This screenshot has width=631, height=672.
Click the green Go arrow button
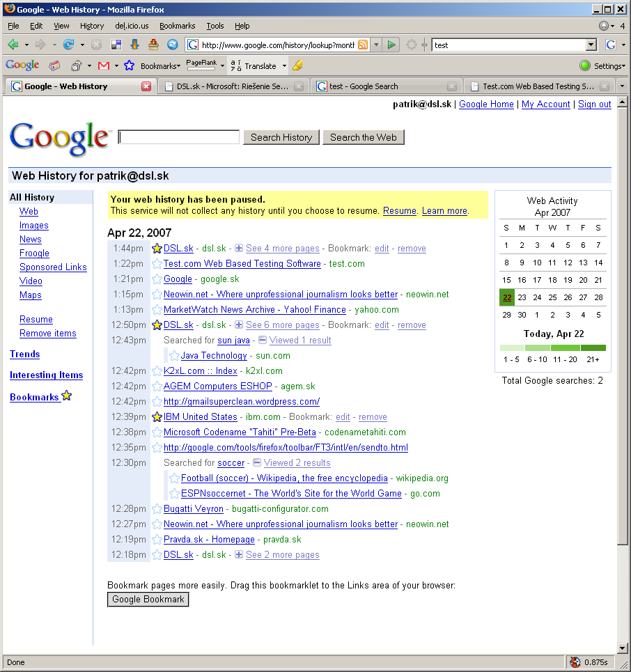point(391,45)
